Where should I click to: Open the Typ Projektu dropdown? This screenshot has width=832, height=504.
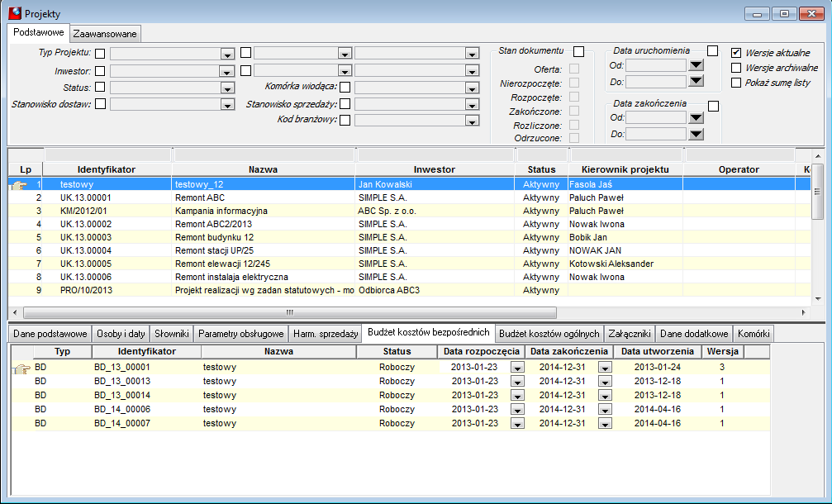pyautogui.click(x=227, y=54)
